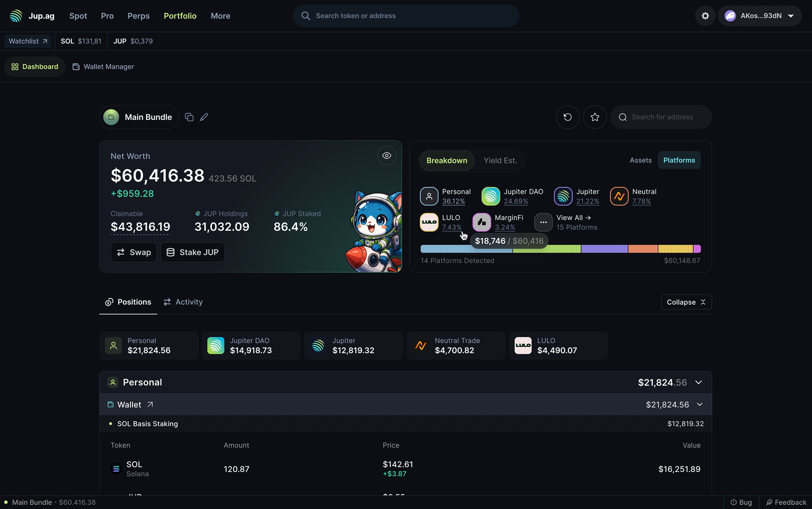Click the Search for address field
Viewport: 812px width, 509px height.
(x=661, y=117)
